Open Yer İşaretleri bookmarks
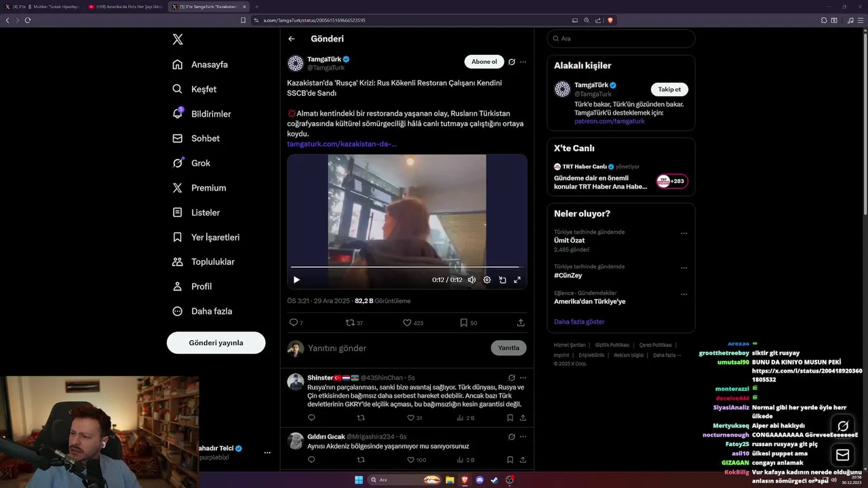This screenshot has width=868, height=488. (x=206, y=237)
